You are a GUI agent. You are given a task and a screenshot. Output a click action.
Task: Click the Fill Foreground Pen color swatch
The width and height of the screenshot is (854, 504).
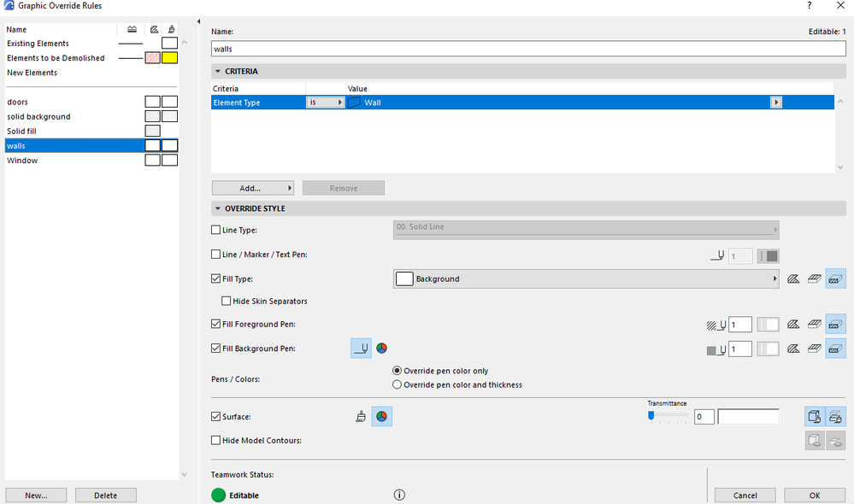768,325
